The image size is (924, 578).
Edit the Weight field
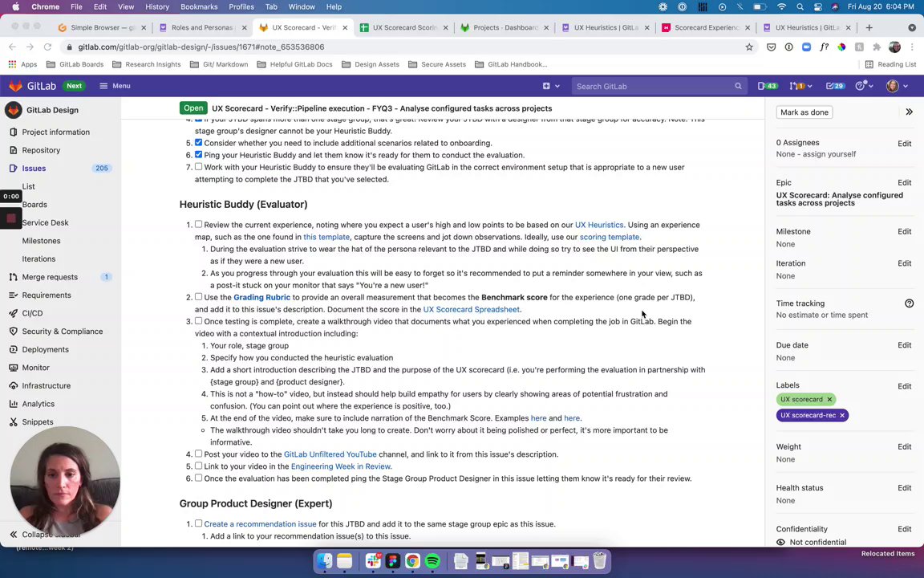pos(904,447)
